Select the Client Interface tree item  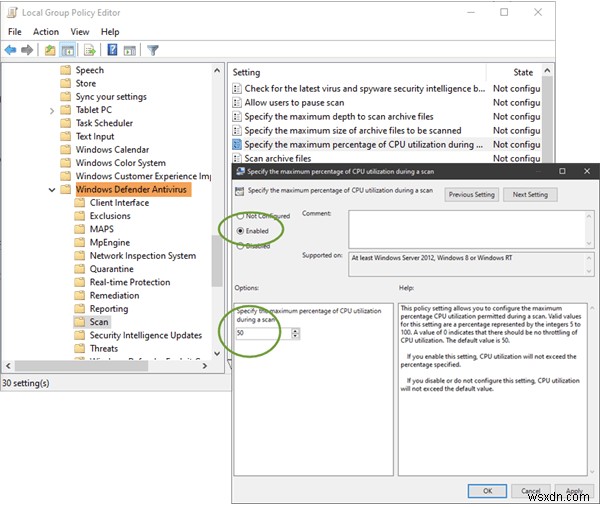[x=119, y=203]
